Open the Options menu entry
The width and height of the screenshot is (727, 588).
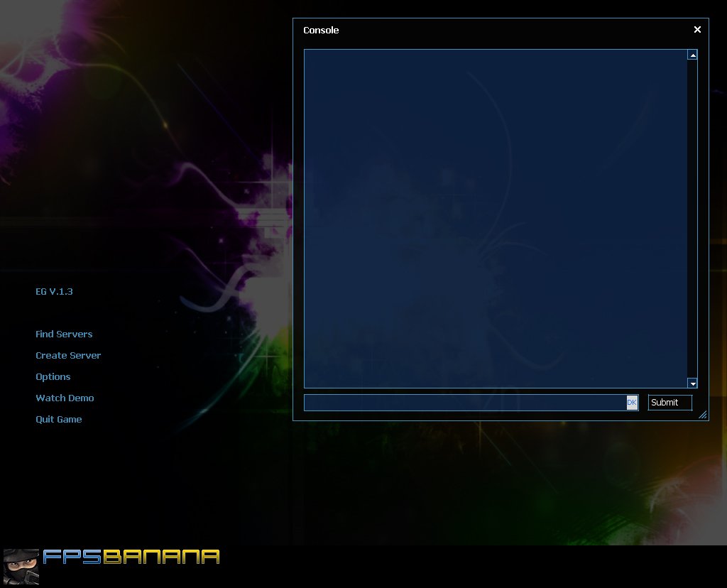53,376
